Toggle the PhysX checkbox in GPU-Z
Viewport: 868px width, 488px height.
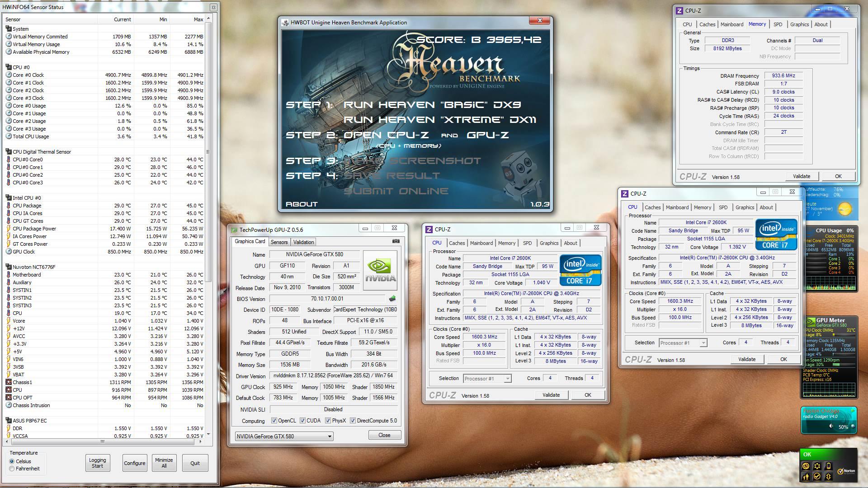(328, 421)
